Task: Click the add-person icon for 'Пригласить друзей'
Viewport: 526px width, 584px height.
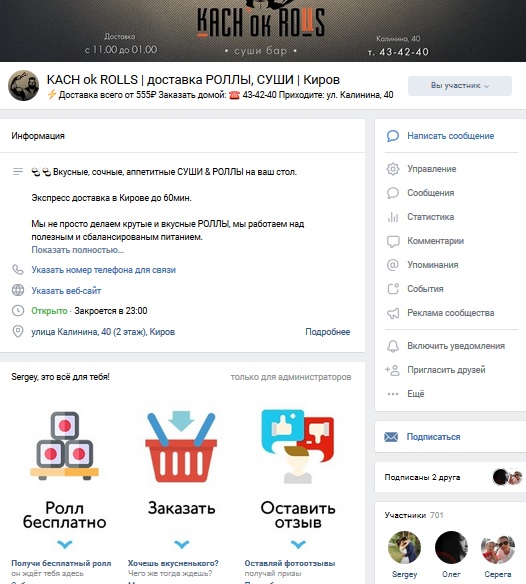Action: click(x=392, y=370)
